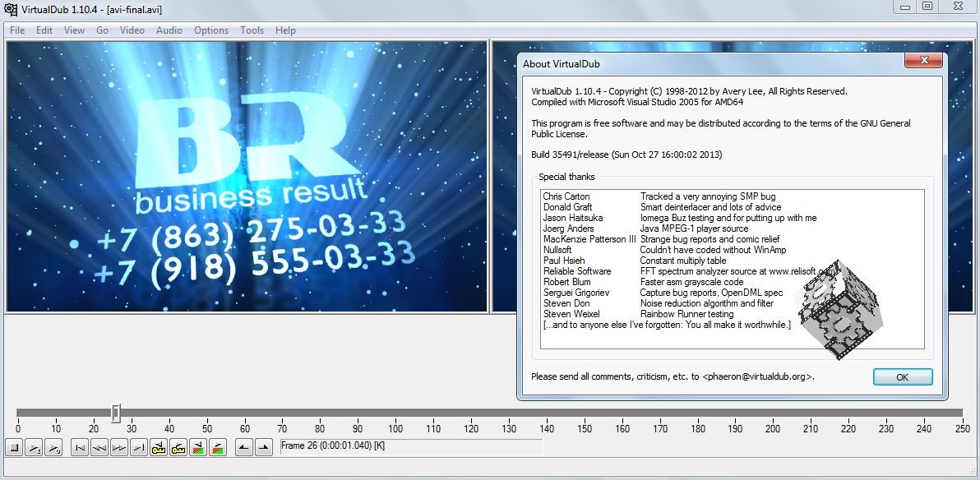Open the Go menu
This screenshot has width=980, height=480.
click(x=103, y=30)
